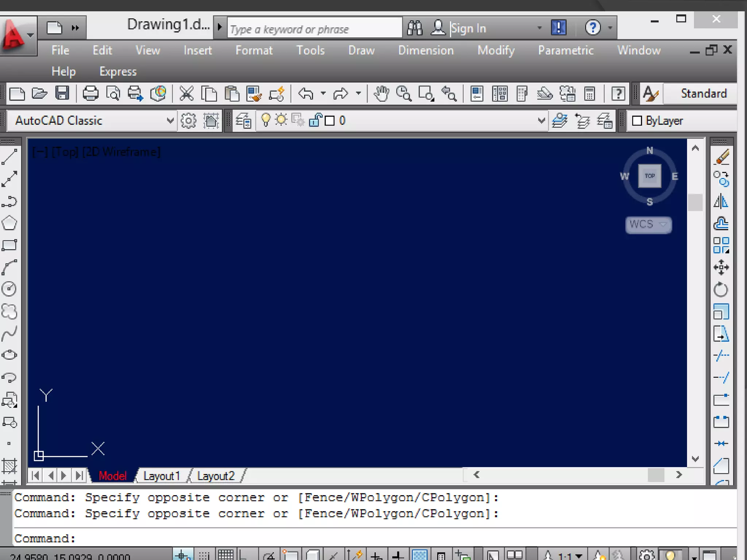Toggle layer 0 freeze sun icon

[x=281, y=120]
